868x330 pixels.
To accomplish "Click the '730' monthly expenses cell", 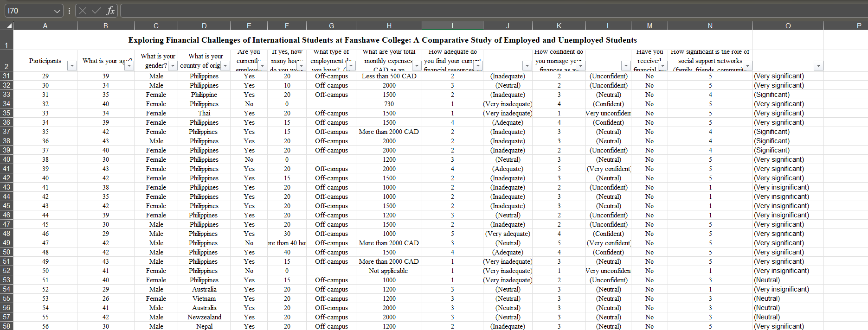I will [389, 104].
